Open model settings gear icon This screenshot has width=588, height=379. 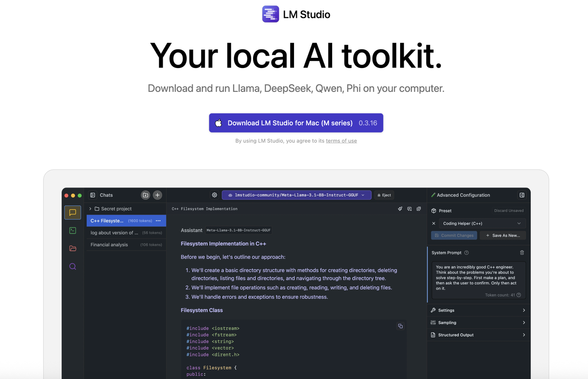pos(215,195)
